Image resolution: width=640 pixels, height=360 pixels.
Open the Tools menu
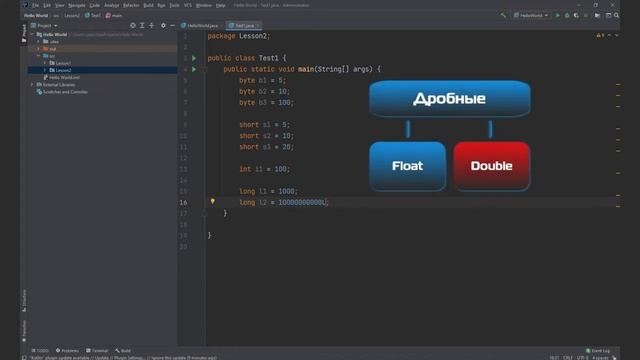pos(174,5)
